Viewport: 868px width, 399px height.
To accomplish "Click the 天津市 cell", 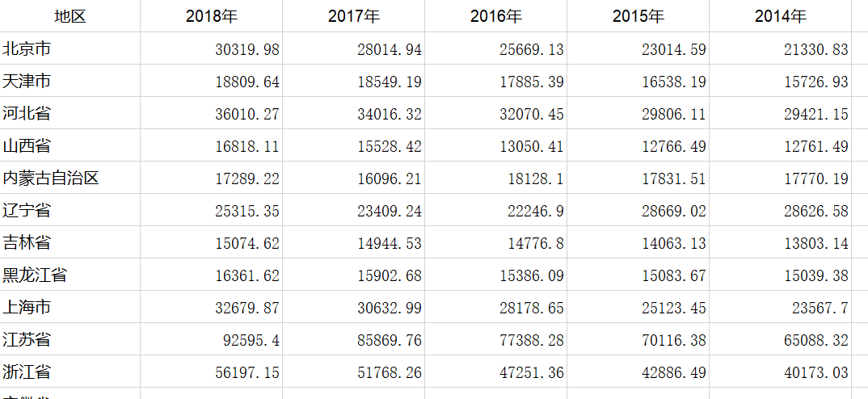I will click(27, 82).
